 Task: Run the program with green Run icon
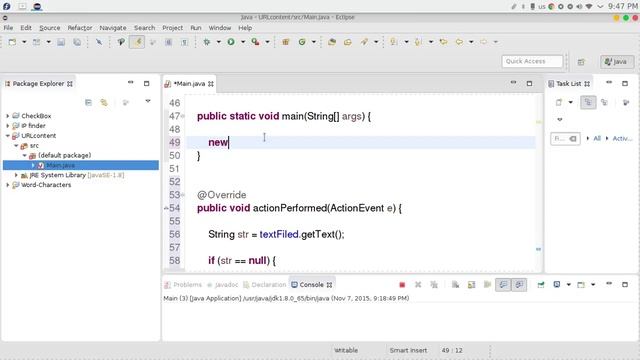231,42
